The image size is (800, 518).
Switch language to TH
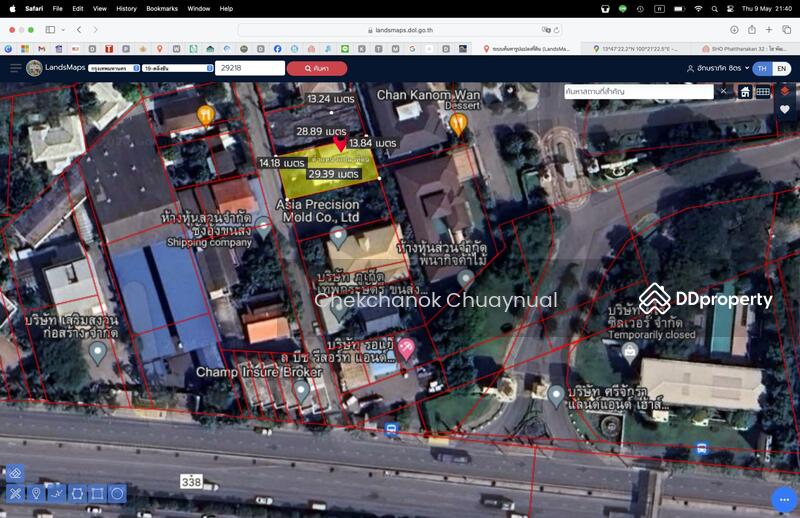[x=762, y=68]
